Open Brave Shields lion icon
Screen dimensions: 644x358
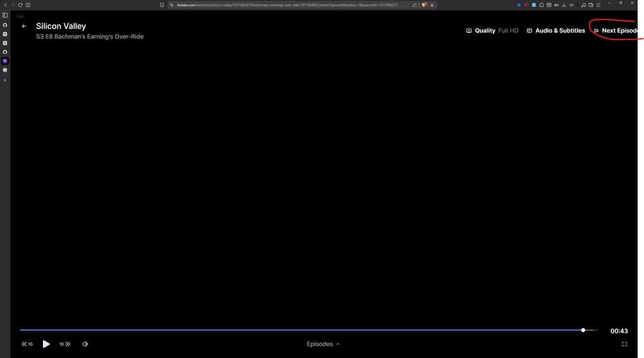pyautogui.click(x=424, y=5)
